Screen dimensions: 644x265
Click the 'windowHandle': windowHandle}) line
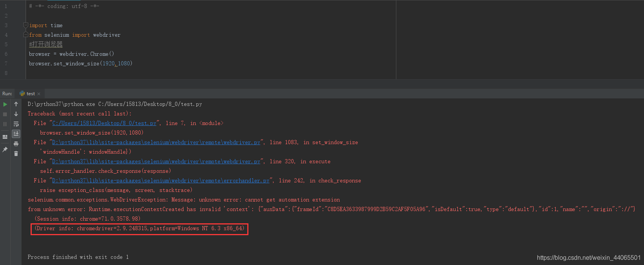(86, 152)
